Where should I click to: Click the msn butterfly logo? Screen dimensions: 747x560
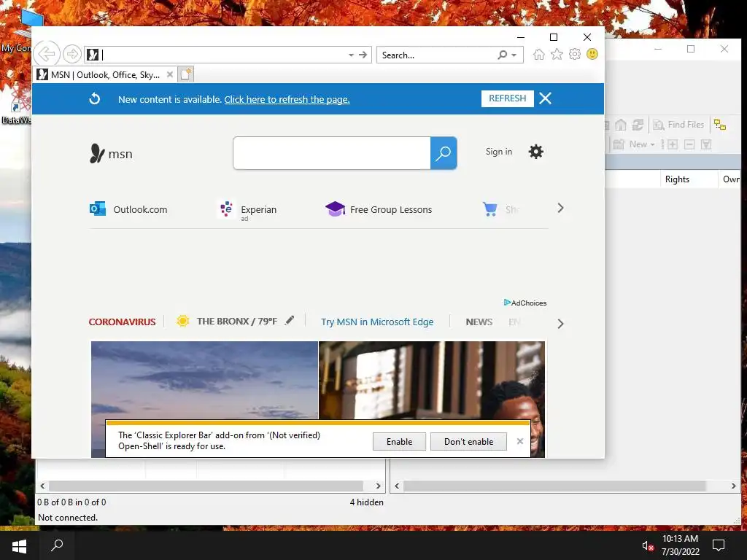tap(111, 153)
